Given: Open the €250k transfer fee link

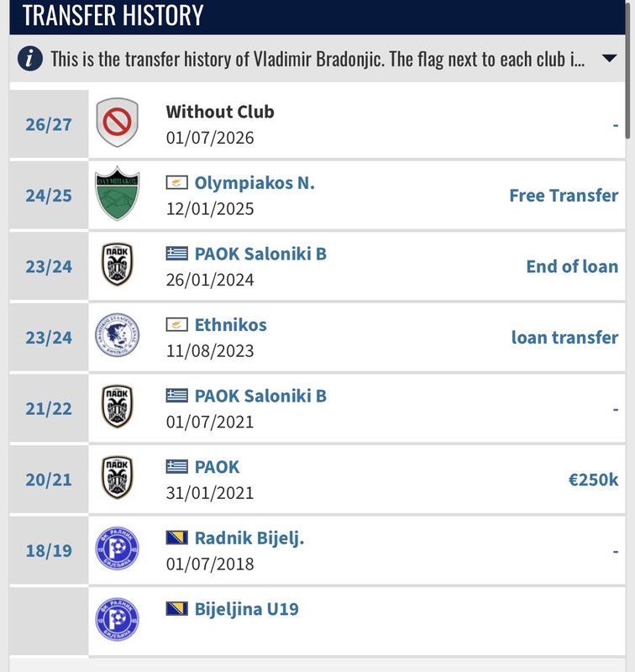Looking at the screenshot, I should [x=594, y=480].
